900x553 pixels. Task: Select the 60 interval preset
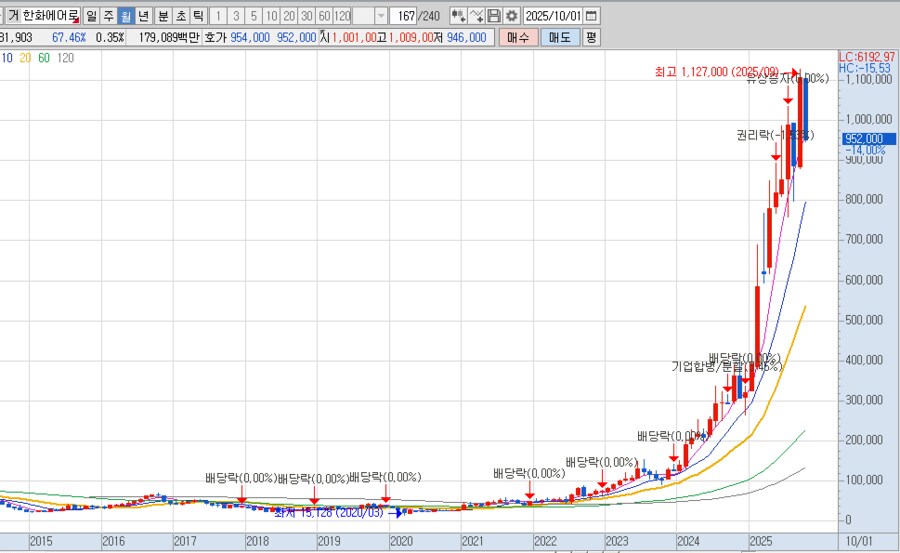(x=324, y=16)
